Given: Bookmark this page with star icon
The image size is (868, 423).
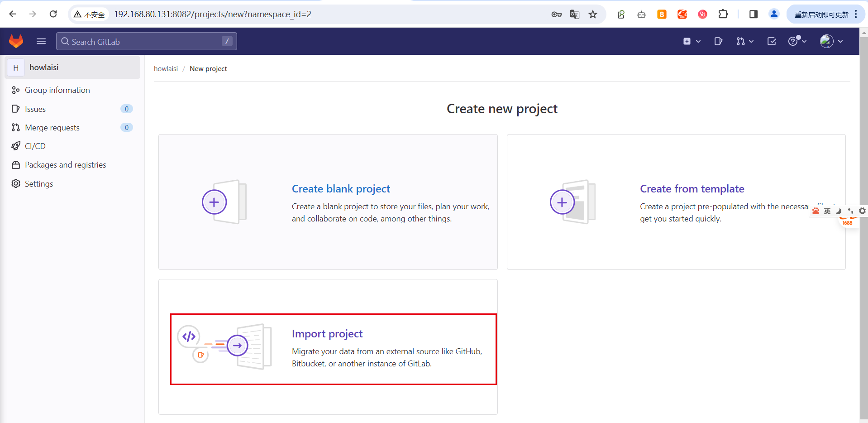Looking at the screenshot, I should click(593, 14).
